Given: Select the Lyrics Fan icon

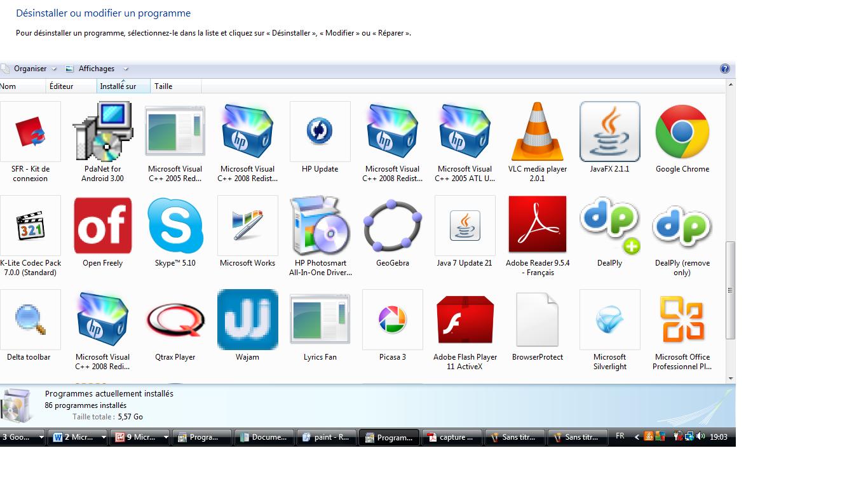Looking at the screenshot, I should point(320,320).
